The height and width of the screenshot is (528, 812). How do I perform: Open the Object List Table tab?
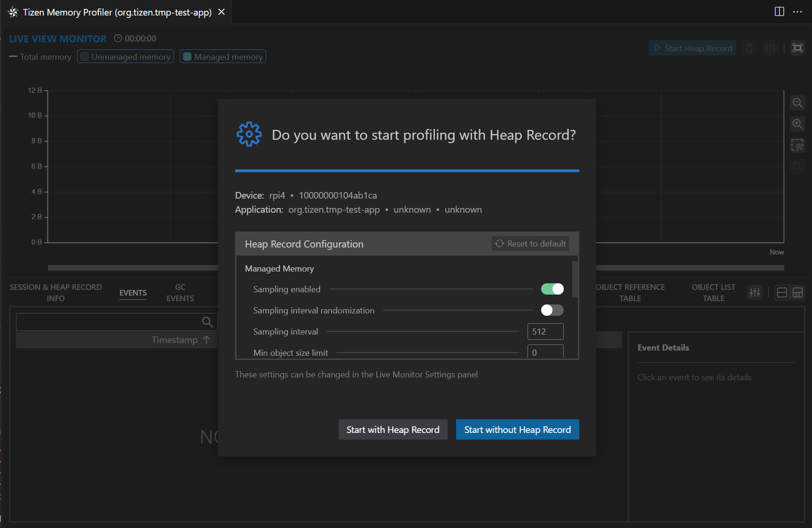pyautogui.click(x=713, y=293)
